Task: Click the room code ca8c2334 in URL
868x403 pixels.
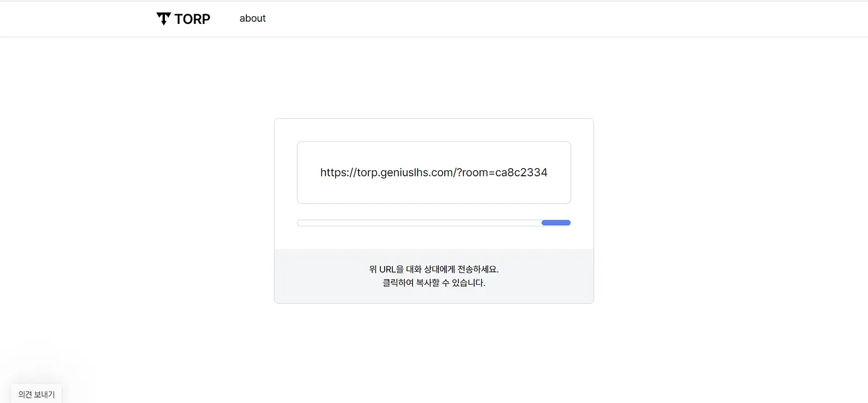Action: click(x=521, y=172)
